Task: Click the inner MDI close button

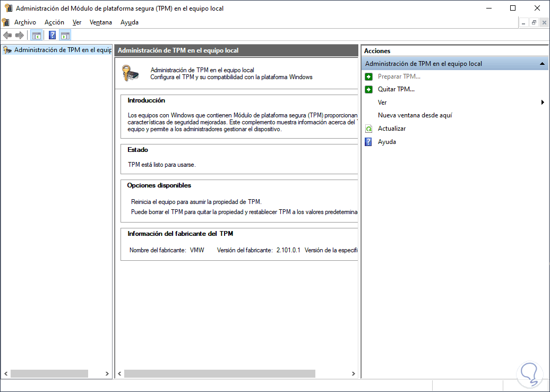Action: 544,23
